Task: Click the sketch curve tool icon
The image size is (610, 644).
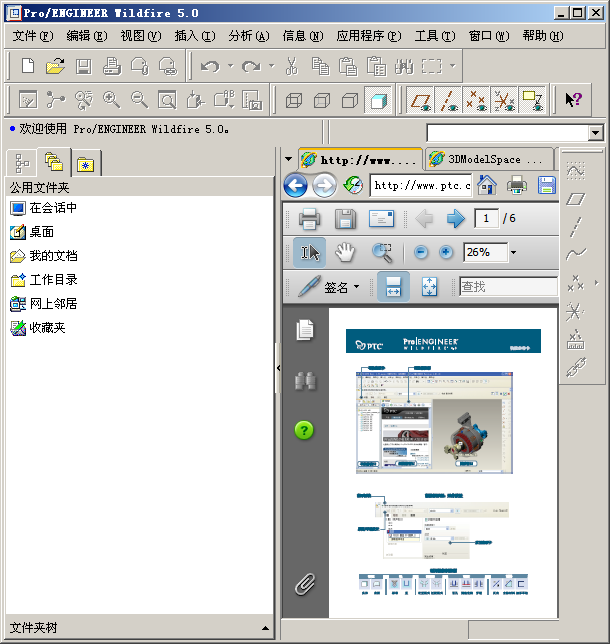Action: (575, 254)
